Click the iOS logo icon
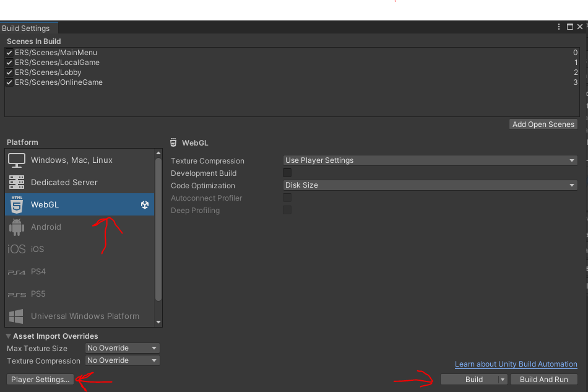The image size is (588, 392). click(x=17, y=249)
